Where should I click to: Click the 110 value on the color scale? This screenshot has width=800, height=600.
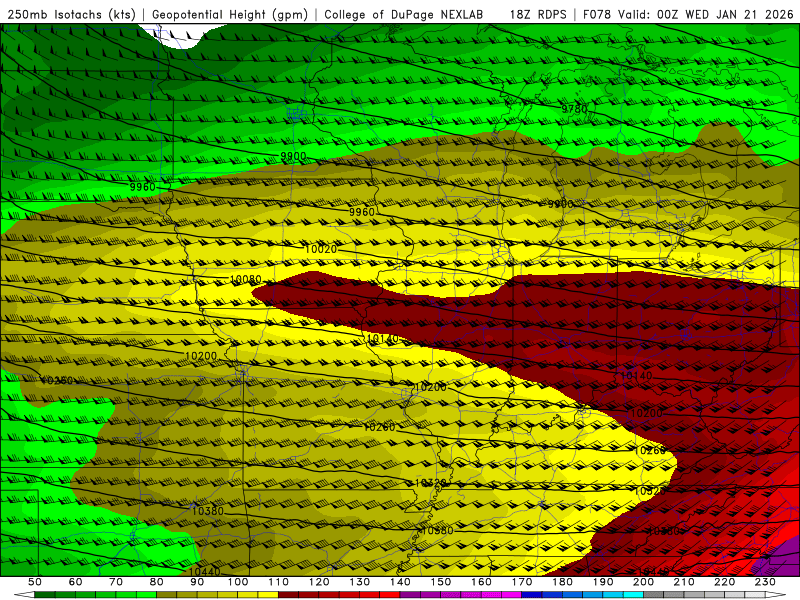click(279, 582)
